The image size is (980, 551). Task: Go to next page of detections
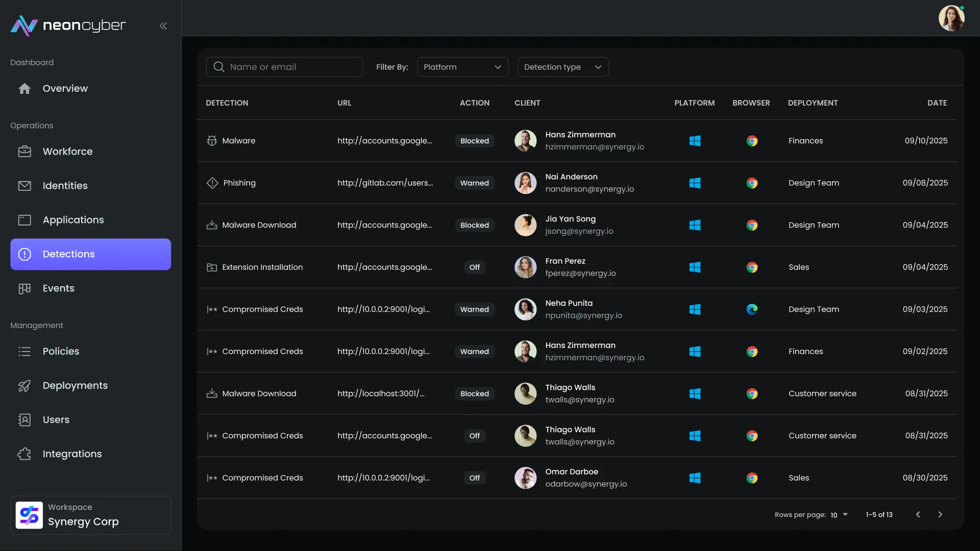pyautogui.click(x=940, y=515)
